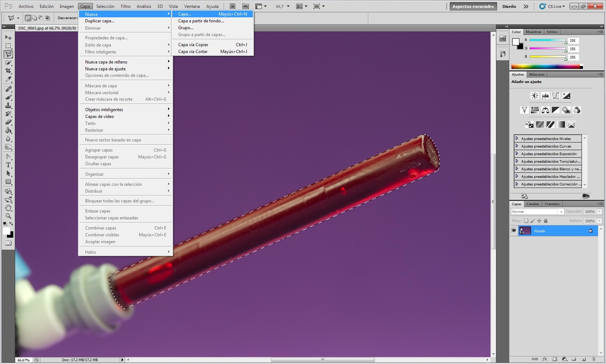This screenshot has height=364, width=606.
Task: Click the Diseño workspace button
Action: [509, 6]
